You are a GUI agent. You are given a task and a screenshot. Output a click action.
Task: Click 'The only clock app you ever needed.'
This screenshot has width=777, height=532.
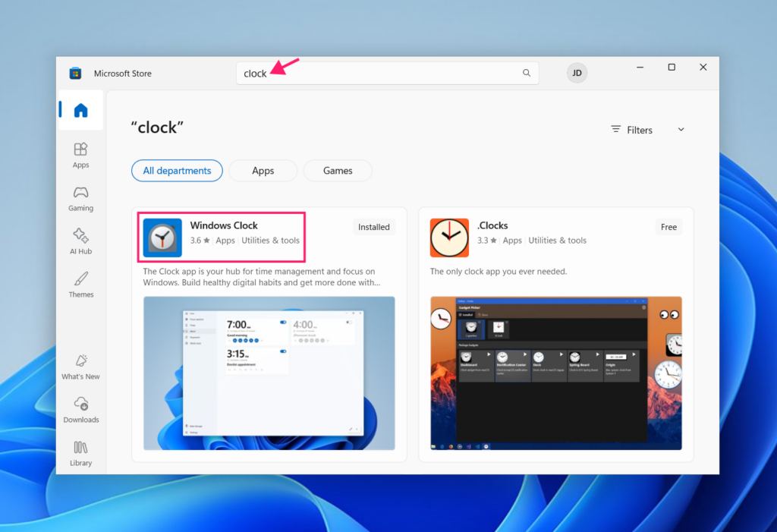tap(499, 272)
